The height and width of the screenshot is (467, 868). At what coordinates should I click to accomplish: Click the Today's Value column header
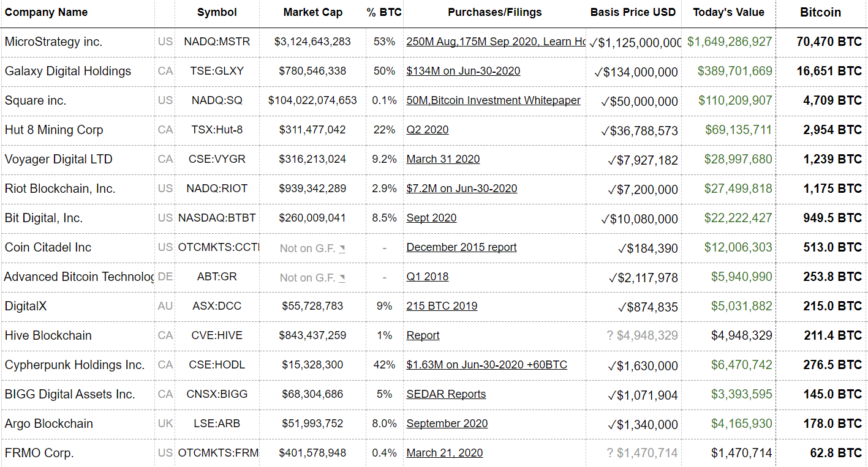(728, 12)
